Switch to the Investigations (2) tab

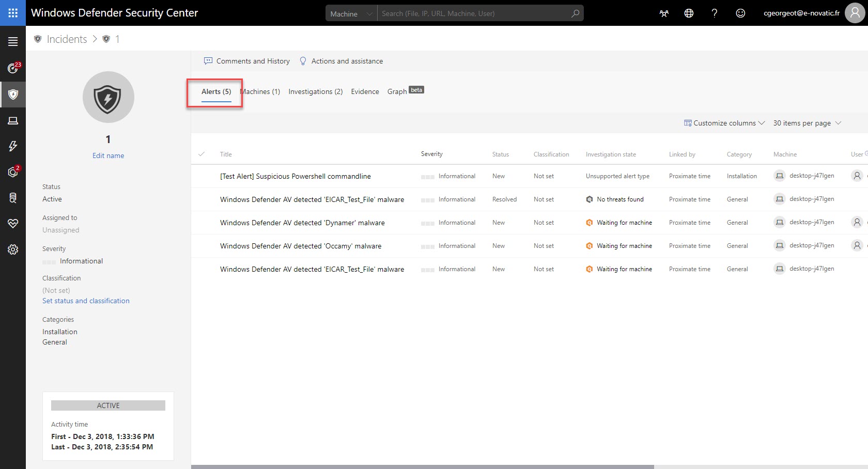[x=315, y=91]
